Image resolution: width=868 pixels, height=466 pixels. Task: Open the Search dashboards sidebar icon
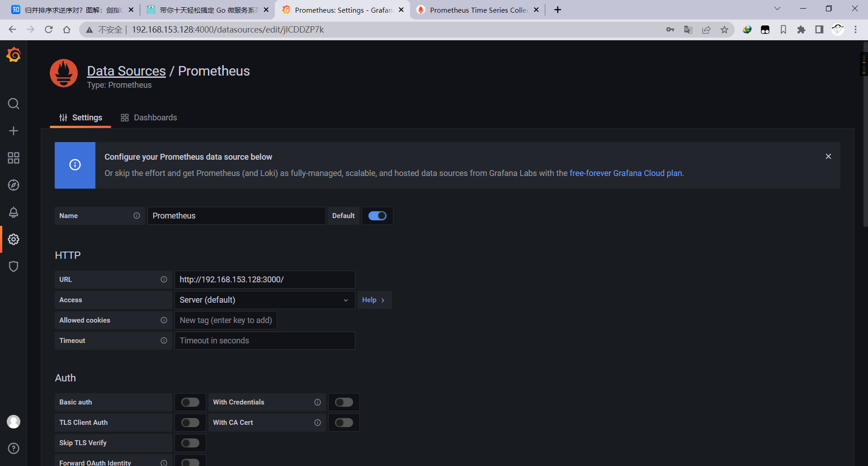[14, 104]
